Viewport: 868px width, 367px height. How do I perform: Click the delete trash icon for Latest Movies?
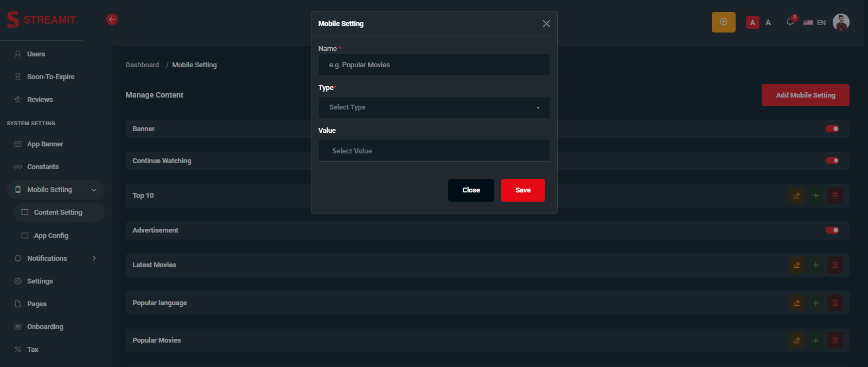(x=835, y=265)
